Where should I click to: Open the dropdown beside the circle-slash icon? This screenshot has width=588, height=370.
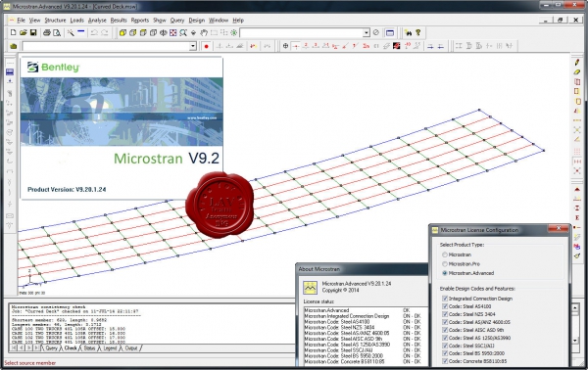pos(367,33)
